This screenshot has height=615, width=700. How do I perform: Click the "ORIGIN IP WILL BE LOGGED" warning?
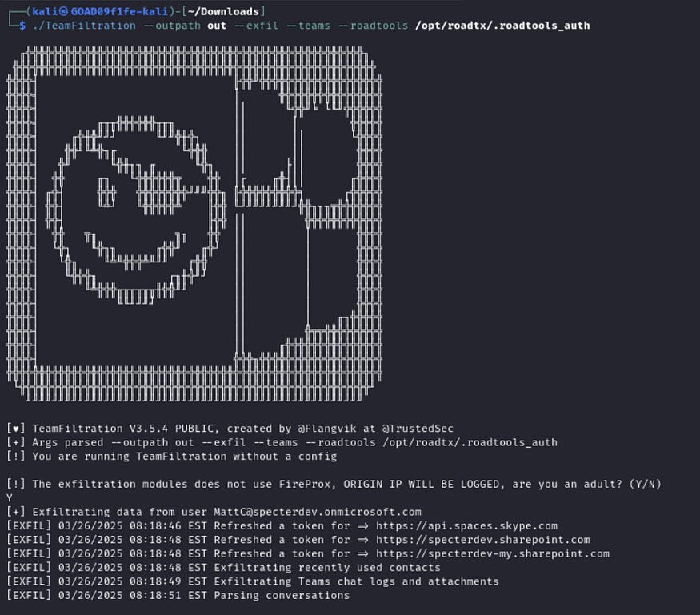click(x=421, y=484)
